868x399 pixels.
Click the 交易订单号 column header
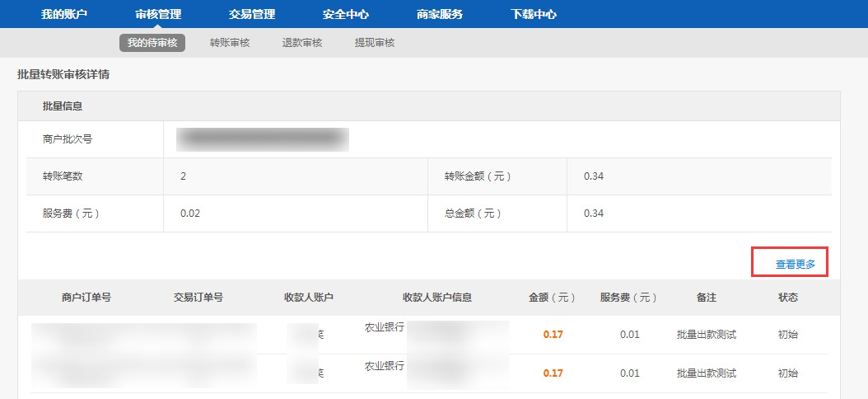point(198,298)
